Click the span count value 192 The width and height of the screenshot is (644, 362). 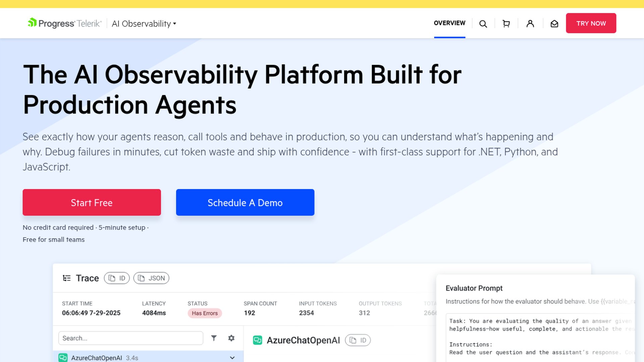[249, 313]
